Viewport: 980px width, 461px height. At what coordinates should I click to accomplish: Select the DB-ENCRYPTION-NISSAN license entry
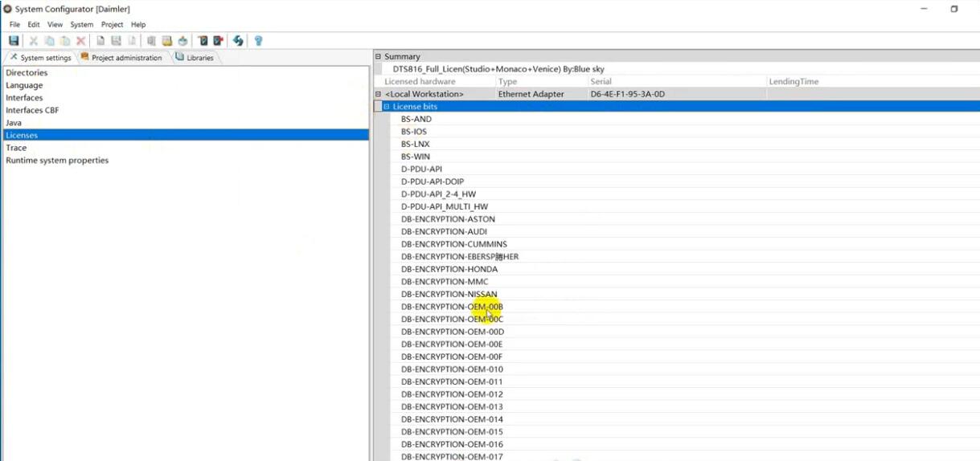click(x=449, y=294)
